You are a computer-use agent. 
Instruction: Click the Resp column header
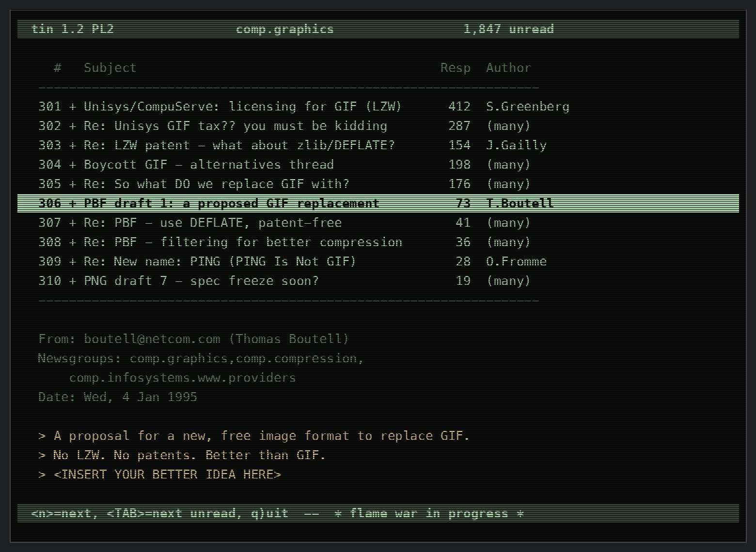coord(456,68)
